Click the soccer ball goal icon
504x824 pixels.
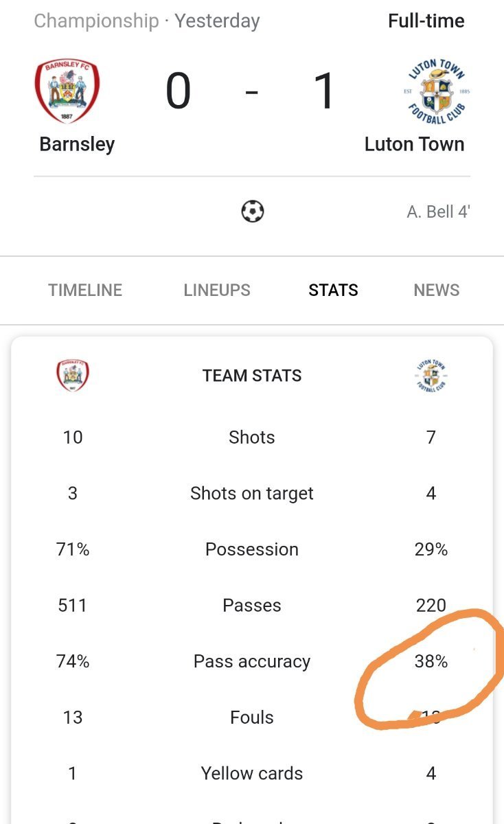252,211
